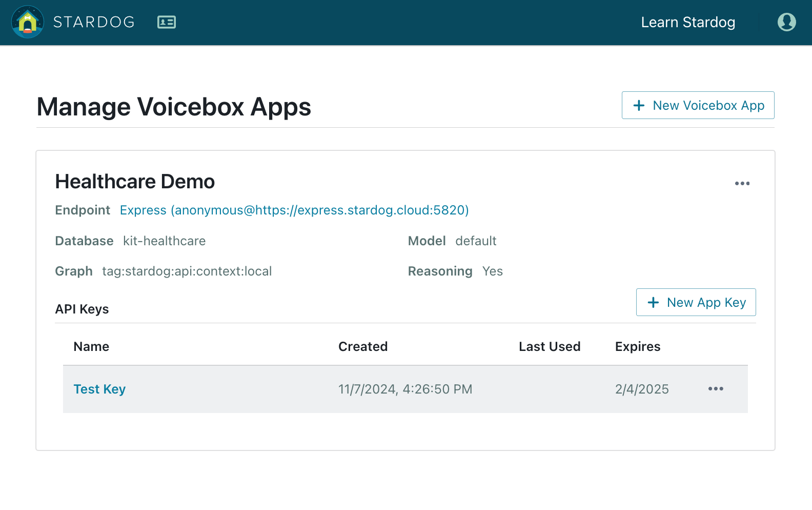
Task: Click the Model value default
Action: pos(476,241)
